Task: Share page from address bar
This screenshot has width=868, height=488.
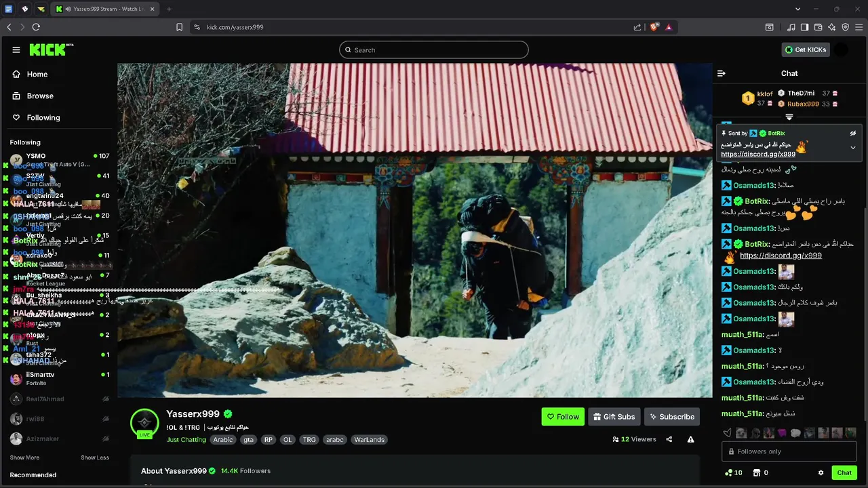Action: (637, 27)
